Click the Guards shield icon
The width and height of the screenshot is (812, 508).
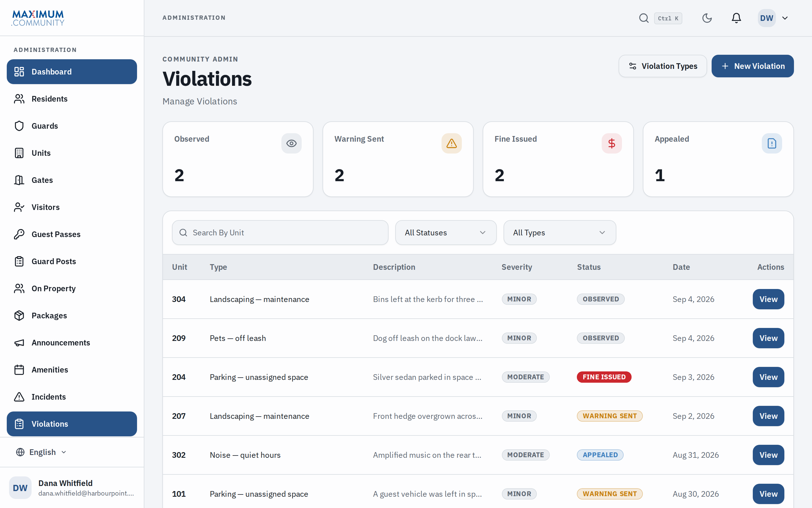coord(19,126)
